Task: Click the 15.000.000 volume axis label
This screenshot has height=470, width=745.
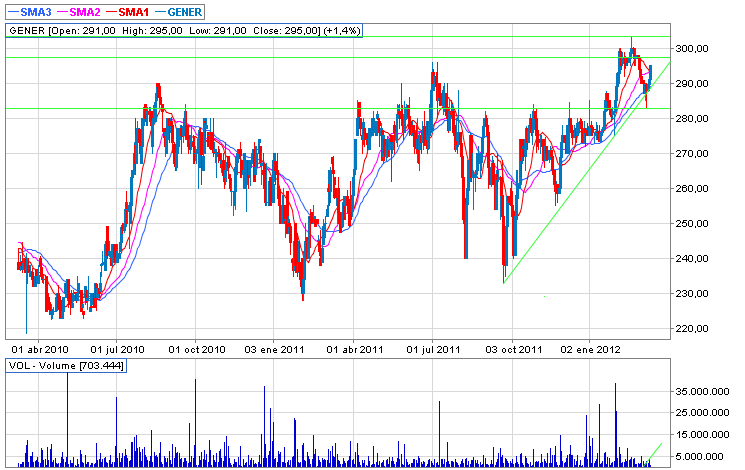Action: [x=702, y=434]
